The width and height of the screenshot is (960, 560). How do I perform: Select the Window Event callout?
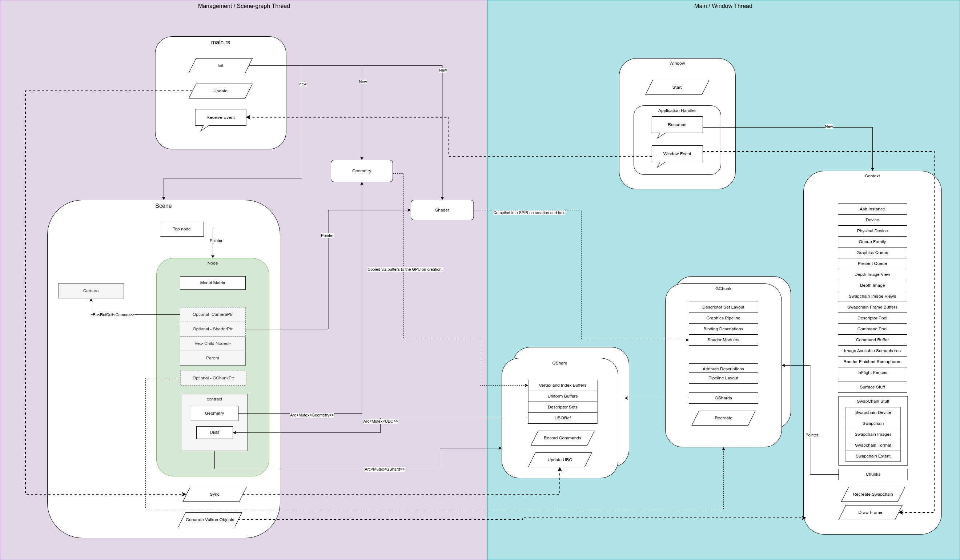tap(677, 153)
